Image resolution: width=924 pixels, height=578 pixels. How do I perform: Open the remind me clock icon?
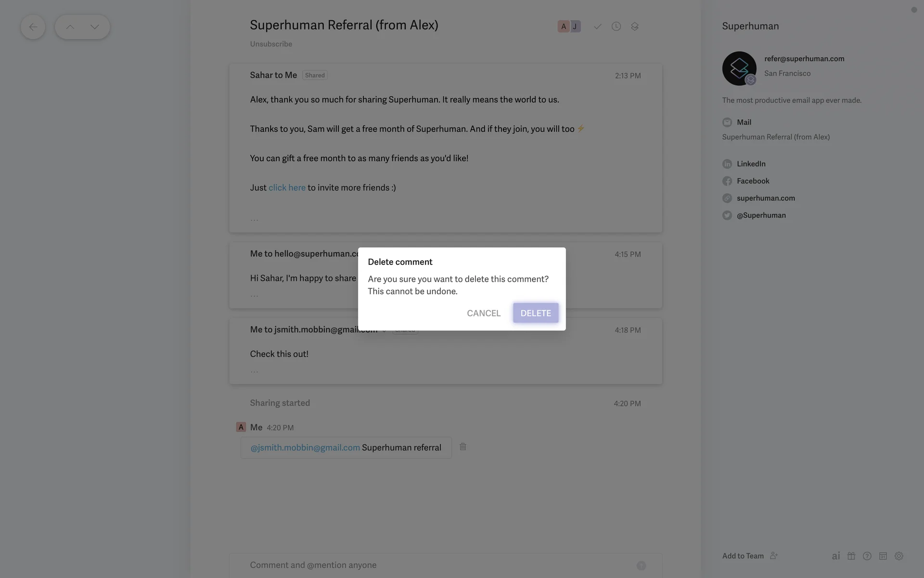pyautogui.click(x=616, y=26)
